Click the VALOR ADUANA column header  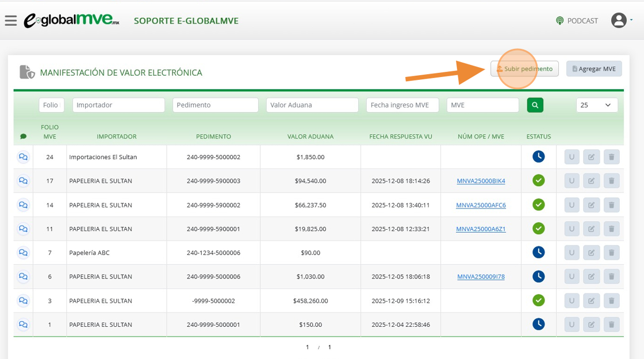[x=310, y=137]
